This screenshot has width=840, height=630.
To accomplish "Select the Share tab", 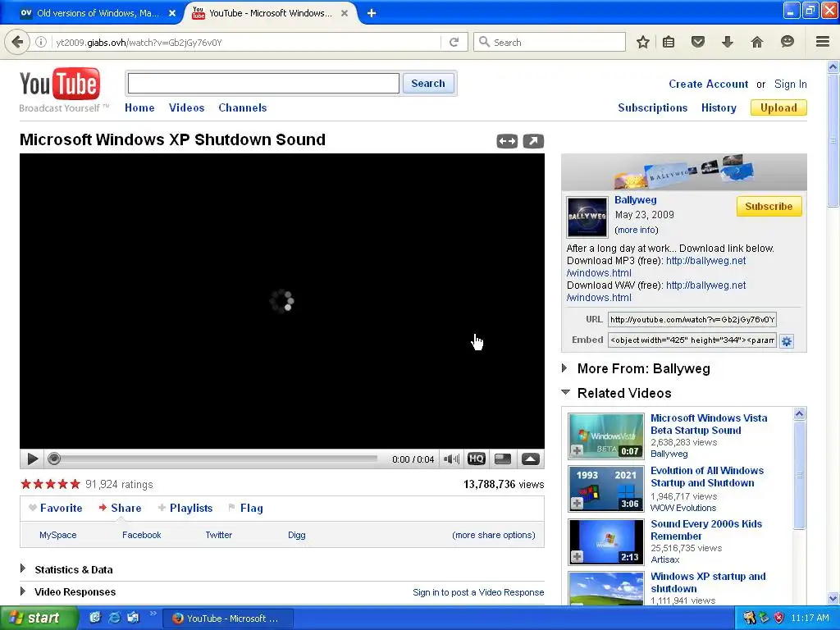I will tap(120, 508).
